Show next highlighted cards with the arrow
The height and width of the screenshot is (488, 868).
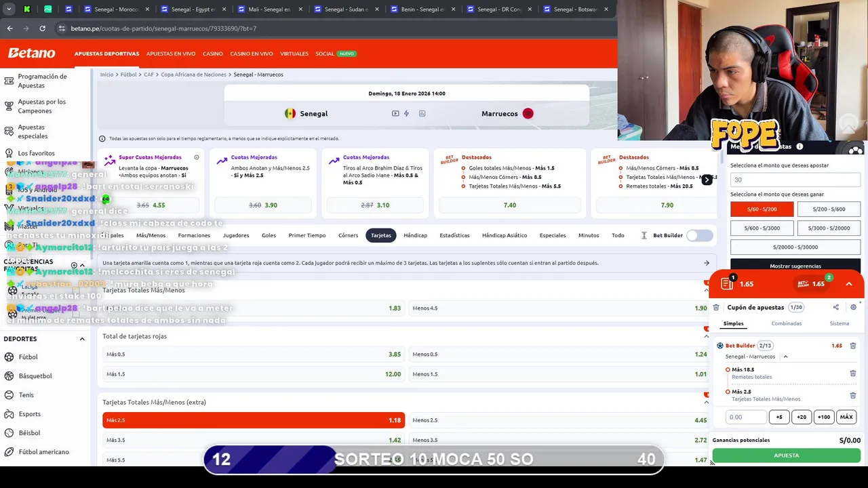[707, 180]
